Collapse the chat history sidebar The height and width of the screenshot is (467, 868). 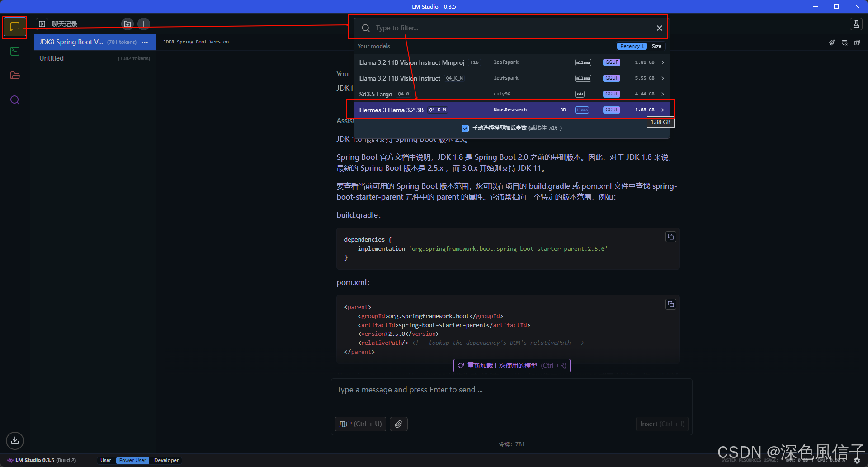(42, 24)
